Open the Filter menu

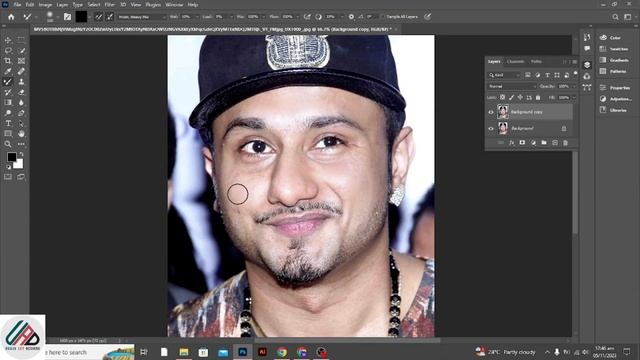point(109,5)
